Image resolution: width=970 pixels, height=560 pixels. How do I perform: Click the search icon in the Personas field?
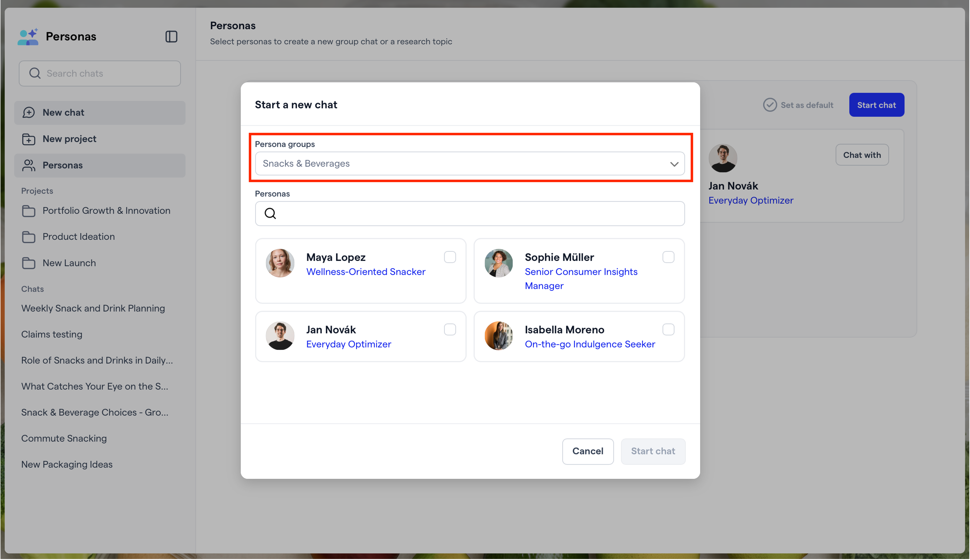pos(271,213)
